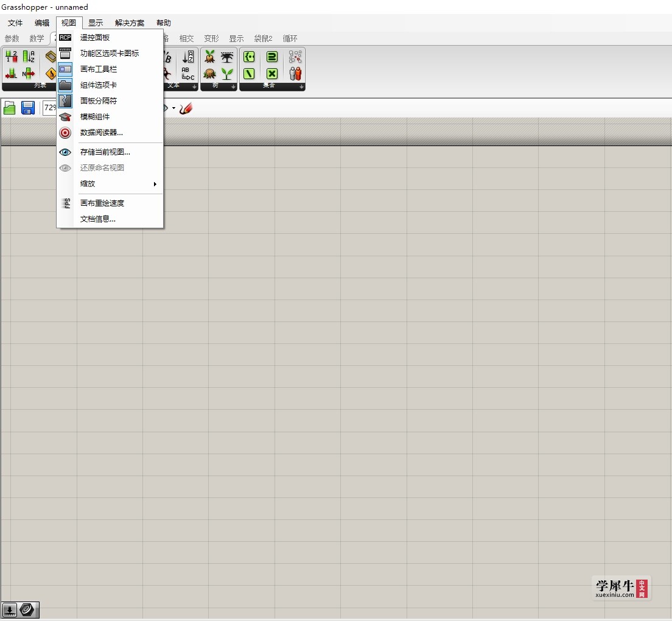Click the green seedling tree icon
The width and height of the screenshot is (672, 621).
[227, 74]
